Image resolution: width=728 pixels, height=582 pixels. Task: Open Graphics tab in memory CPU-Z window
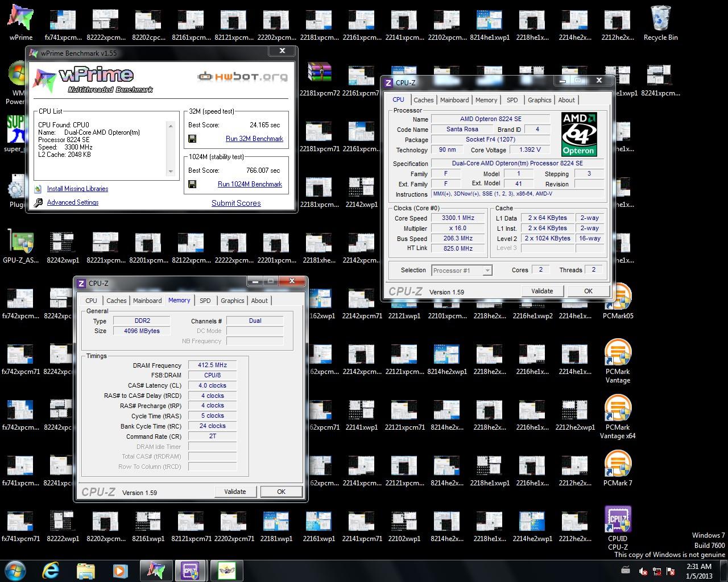232,301
